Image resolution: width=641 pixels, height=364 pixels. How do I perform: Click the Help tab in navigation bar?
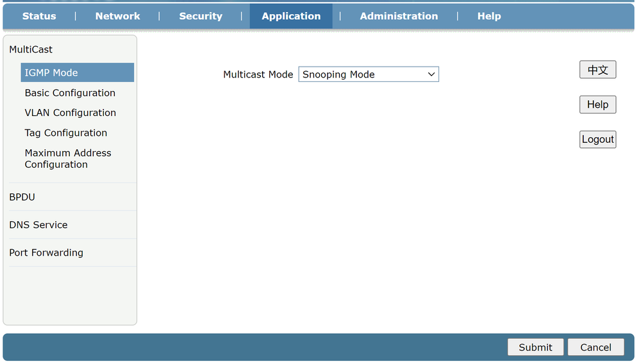pyautogui.click(x=488, y=16)
